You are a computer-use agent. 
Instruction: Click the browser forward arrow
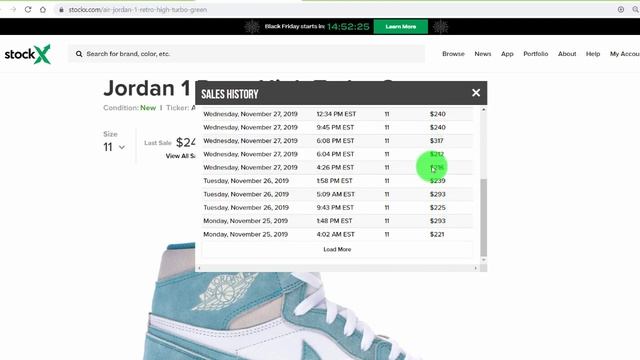coord(13,9)
